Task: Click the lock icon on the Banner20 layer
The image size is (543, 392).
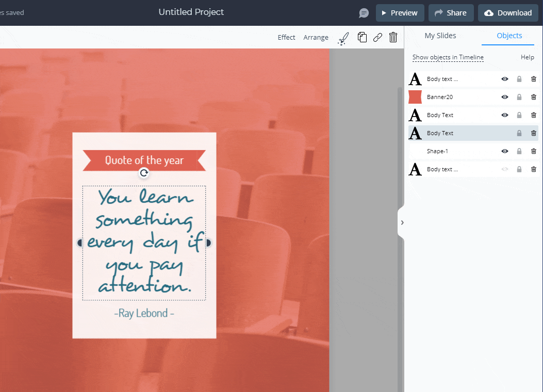Action: pos(519,97)
